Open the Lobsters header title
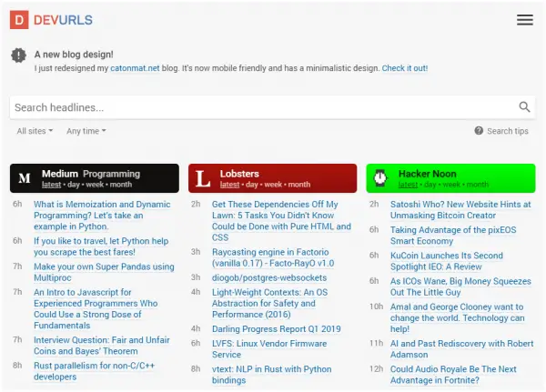The width and height of the screenshot is (546, 392). tap(239, 174)
